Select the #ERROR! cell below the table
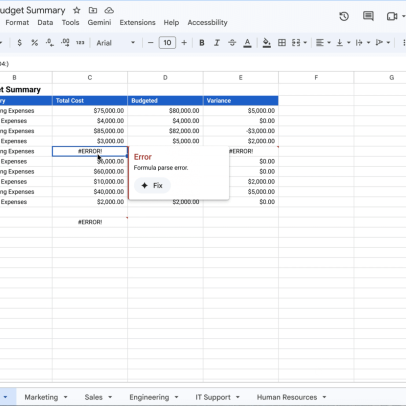Image resolution: width=406 pixels, height=406 pixels. (90, 222)
